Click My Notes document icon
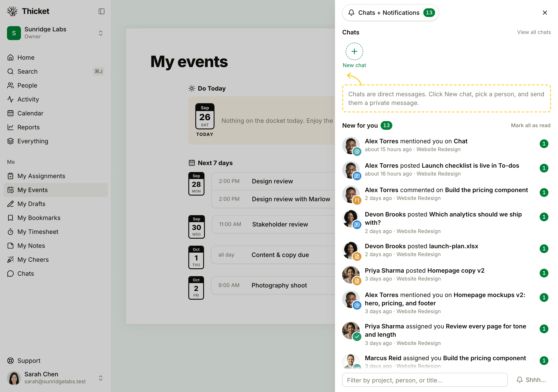 (10, 246)
